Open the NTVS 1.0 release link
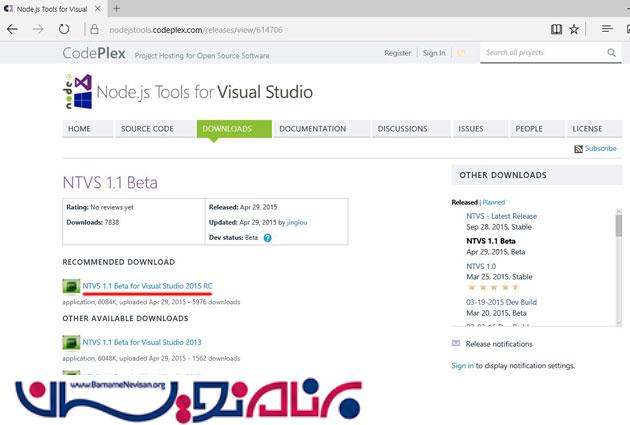This screenshot has width=630, height=425. click(481, 266)
